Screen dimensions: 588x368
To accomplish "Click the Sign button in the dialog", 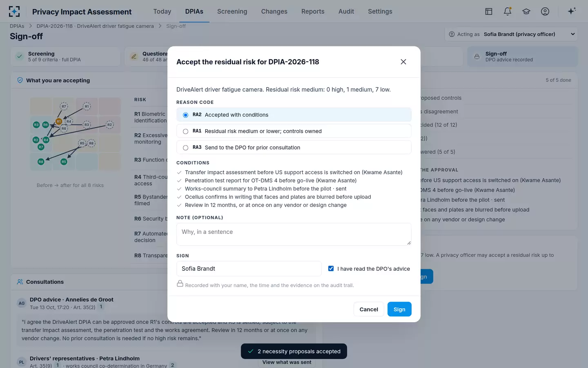I will pyautogui.click(x=399, y=309).
